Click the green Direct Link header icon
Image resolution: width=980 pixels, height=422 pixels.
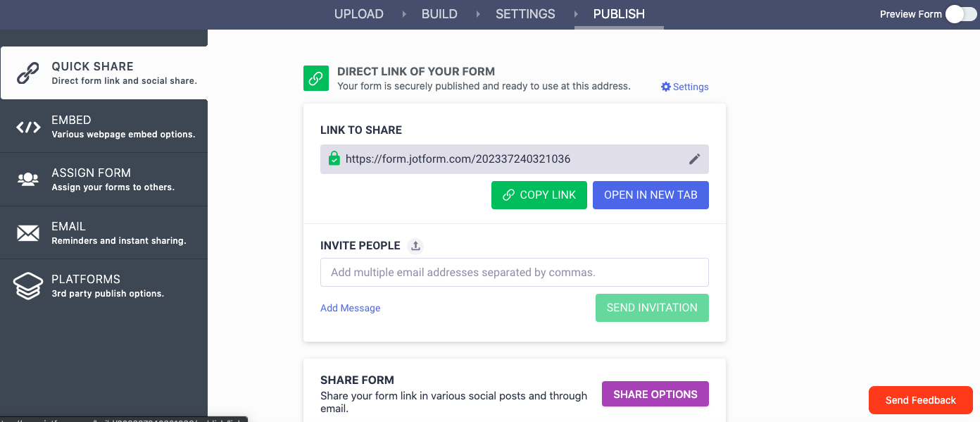[316, 78]
